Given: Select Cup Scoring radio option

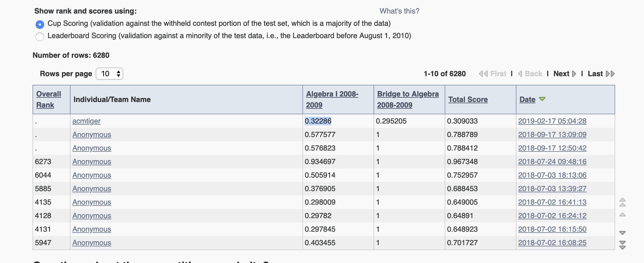Looking at the screenshot, I should click(x=40, y=24).
